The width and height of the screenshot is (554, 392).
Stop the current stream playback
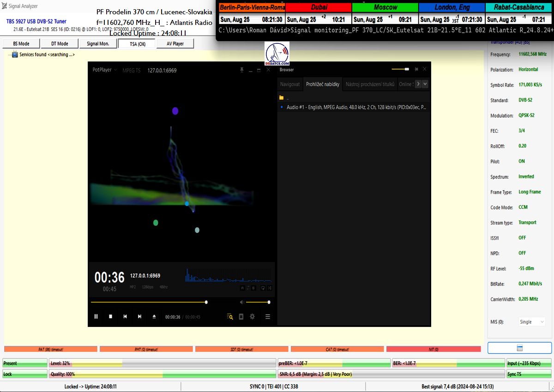[x=110, y=316]
